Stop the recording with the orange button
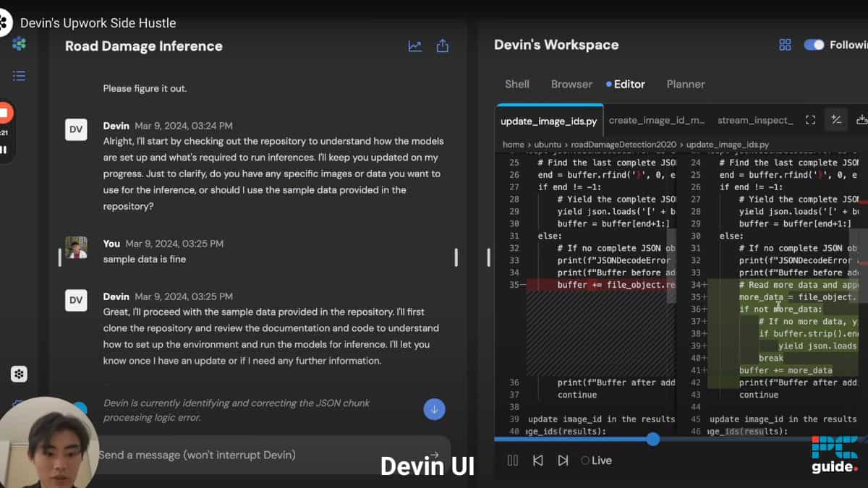 [4, 114]
